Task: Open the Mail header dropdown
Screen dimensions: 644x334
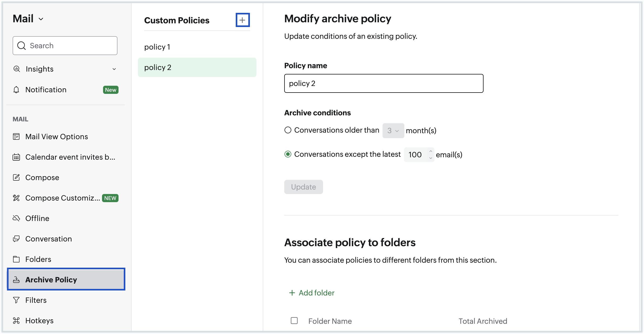Action: pyautogui.click(x=41, y=19)
